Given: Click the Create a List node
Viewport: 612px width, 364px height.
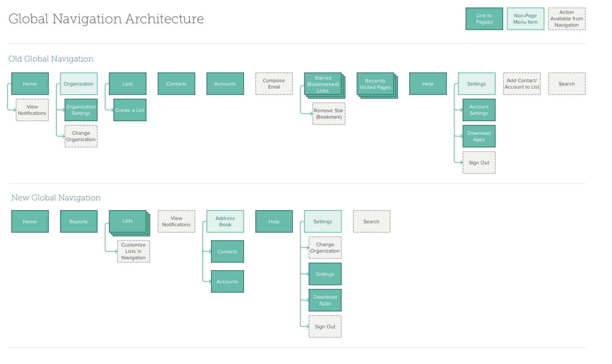Looking at the screenshot, I should 130,110.
